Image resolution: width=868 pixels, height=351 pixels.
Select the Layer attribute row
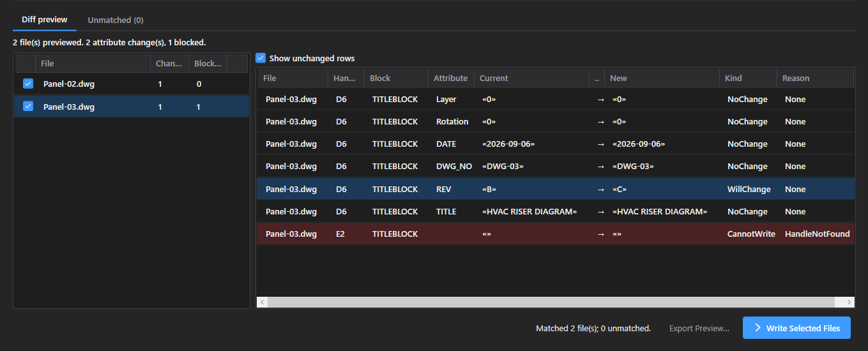[x=556, y=99]
